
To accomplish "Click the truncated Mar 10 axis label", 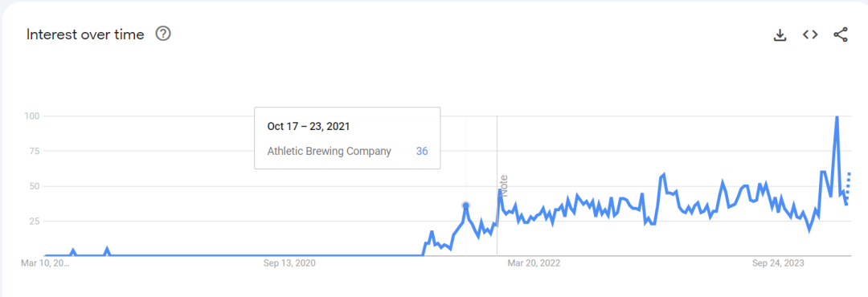I will 45,263.
